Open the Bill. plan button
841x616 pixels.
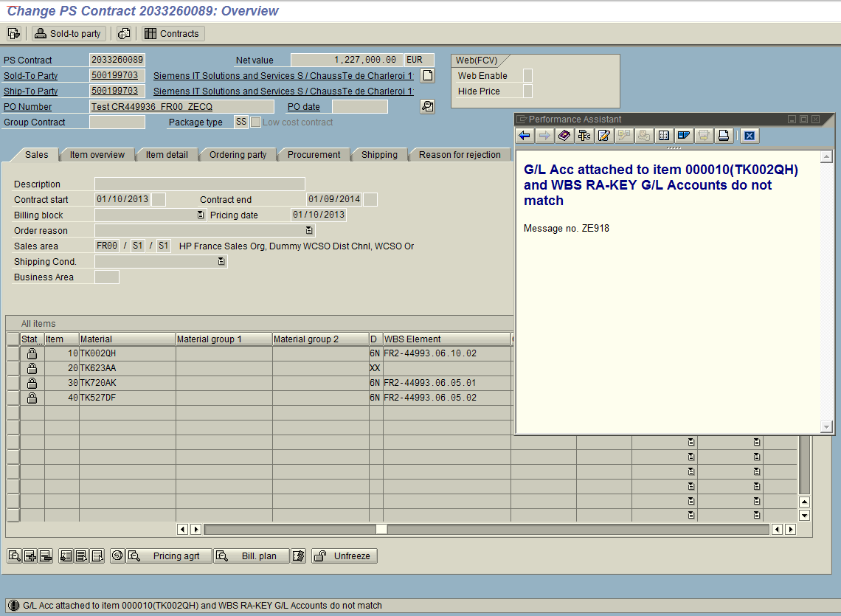coord(252,556)
